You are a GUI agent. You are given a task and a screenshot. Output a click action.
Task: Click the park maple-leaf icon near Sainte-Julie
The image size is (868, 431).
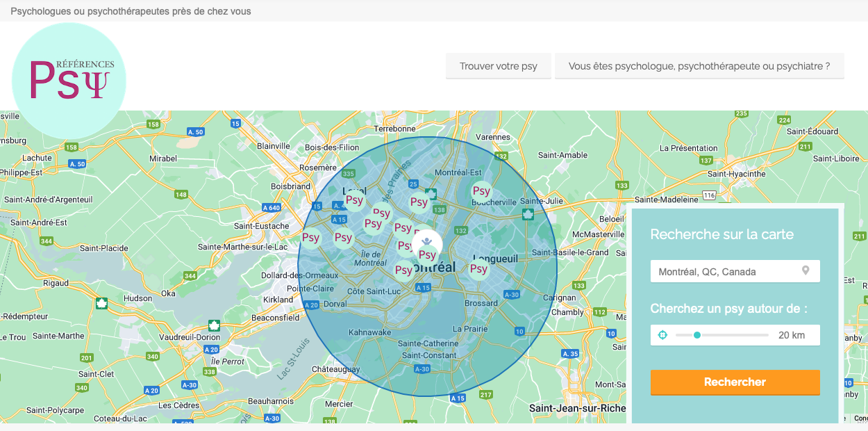click(528, 213)
